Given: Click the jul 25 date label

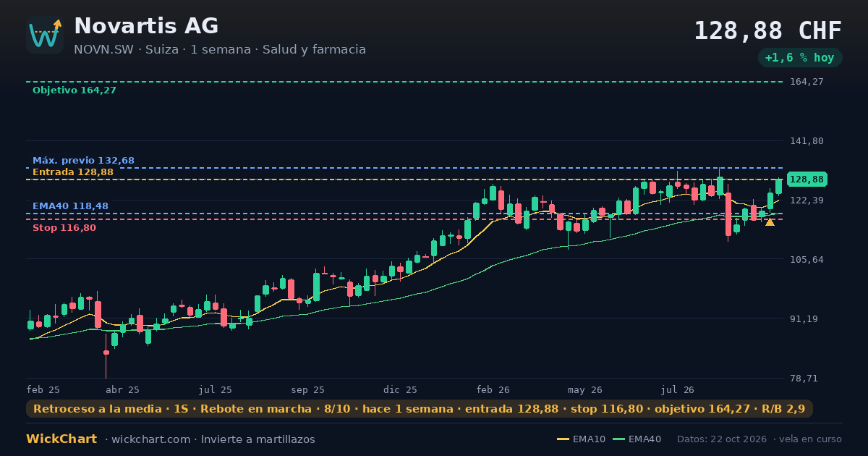Looking at the screenshot, I should click(x=216, y=390).
